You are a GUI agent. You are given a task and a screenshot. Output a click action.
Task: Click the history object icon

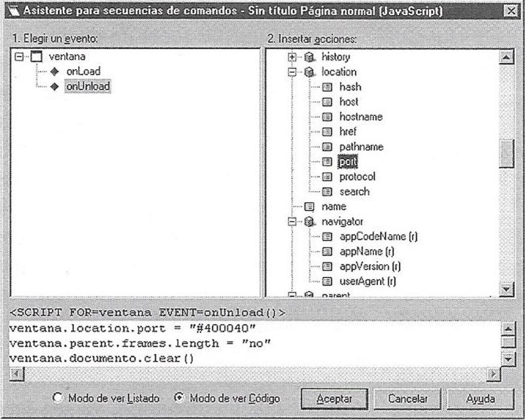pos(310,57)
